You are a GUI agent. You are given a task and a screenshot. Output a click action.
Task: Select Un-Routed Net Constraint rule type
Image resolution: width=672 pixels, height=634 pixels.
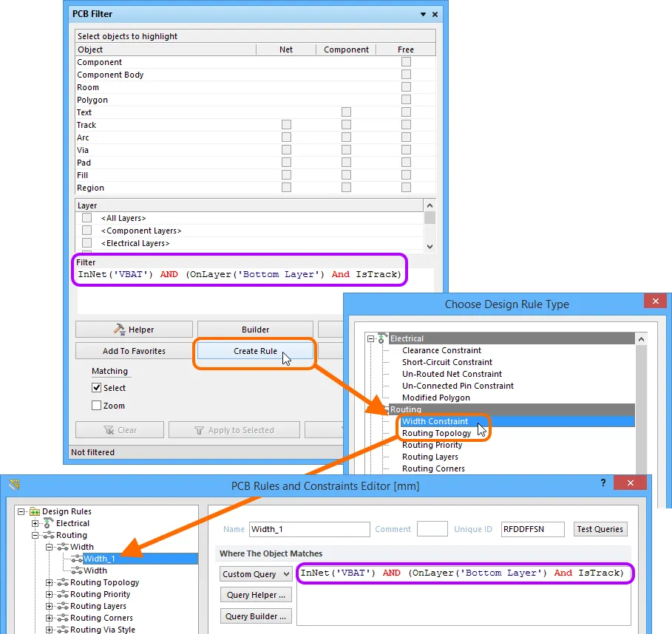[452, 374]
